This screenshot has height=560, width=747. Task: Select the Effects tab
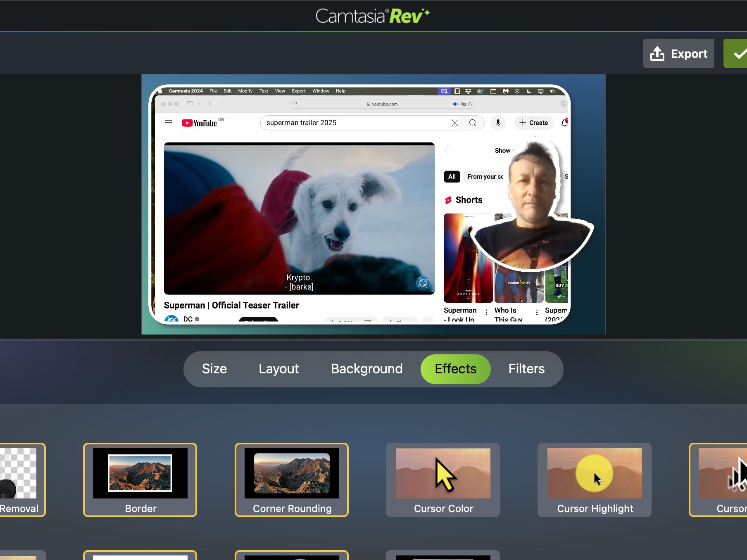tap(456, 369)
